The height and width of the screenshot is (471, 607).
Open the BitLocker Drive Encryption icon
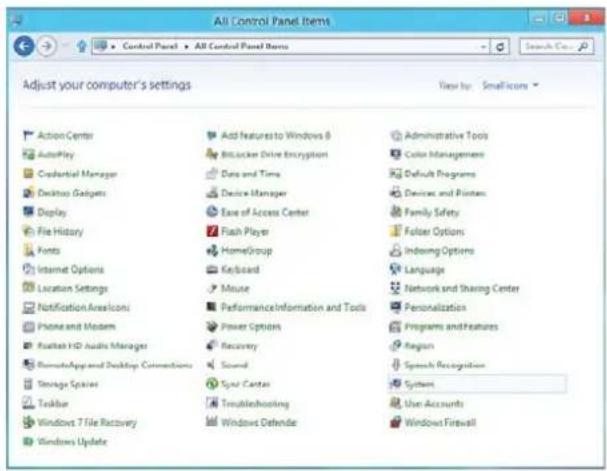point(212,154)
